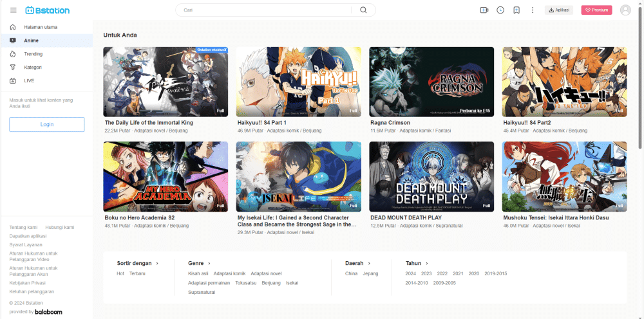This screenshot has height=319, width=644.
Task: Sort by Hot
Action: pos(120,273)
